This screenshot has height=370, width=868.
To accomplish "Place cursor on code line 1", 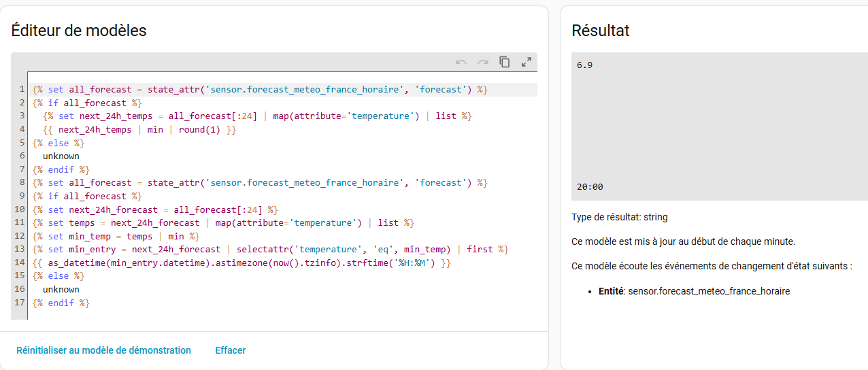I will (x=260, y=90).
